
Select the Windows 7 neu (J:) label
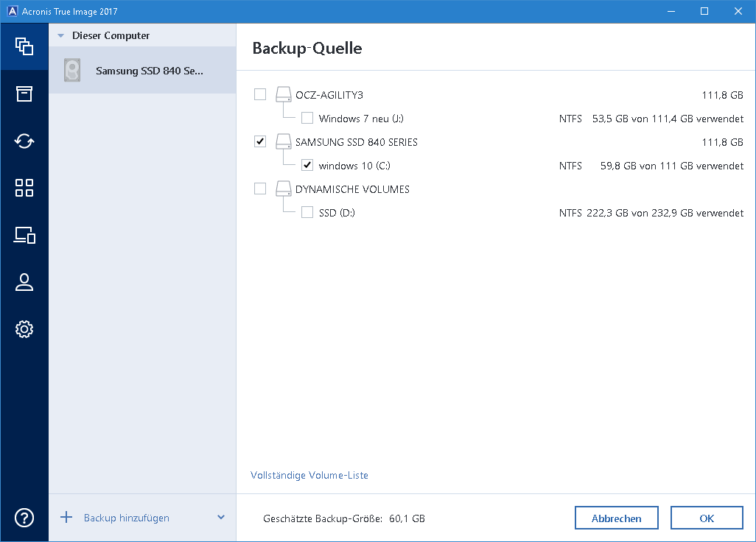(361, 119)
